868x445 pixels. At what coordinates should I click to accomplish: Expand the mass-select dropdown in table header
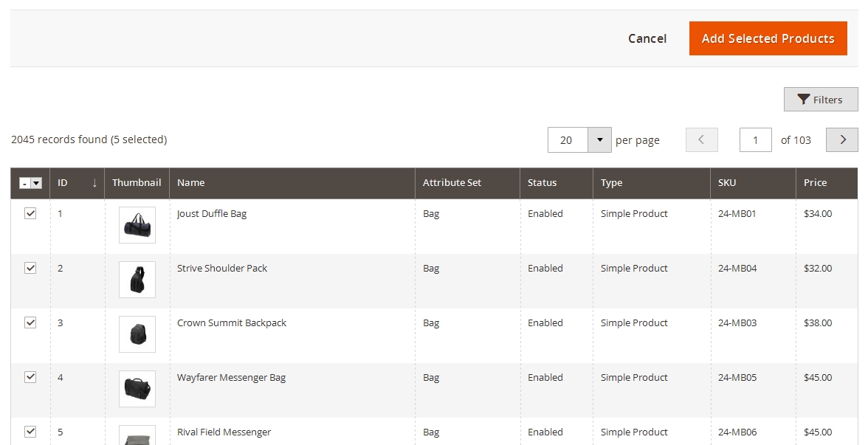tap(35, 183)
